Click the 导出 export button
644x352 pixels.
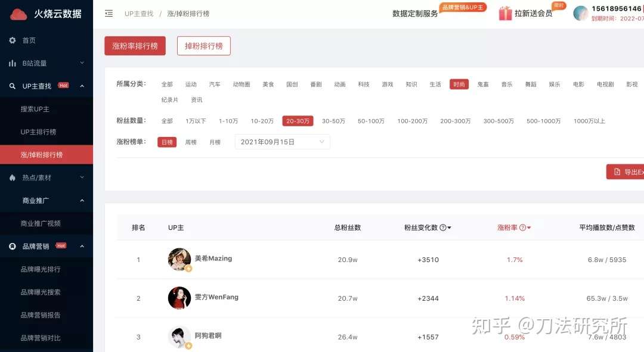625,172
